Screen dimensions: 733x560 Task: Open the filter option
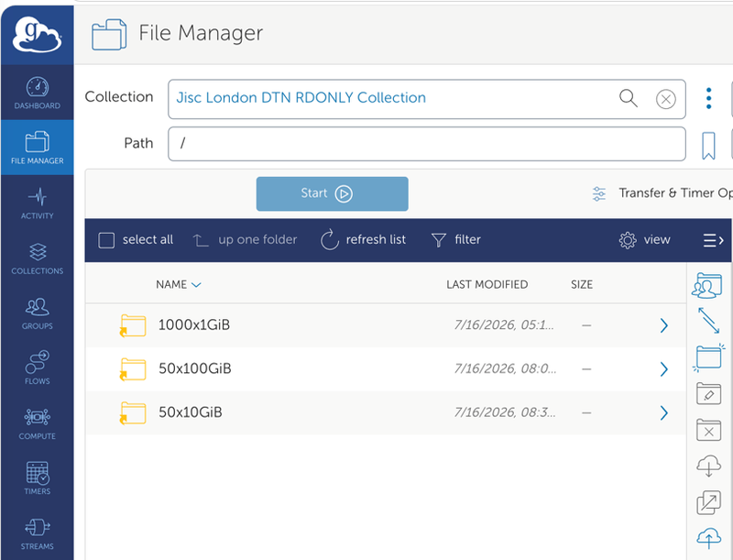point(455,240)
